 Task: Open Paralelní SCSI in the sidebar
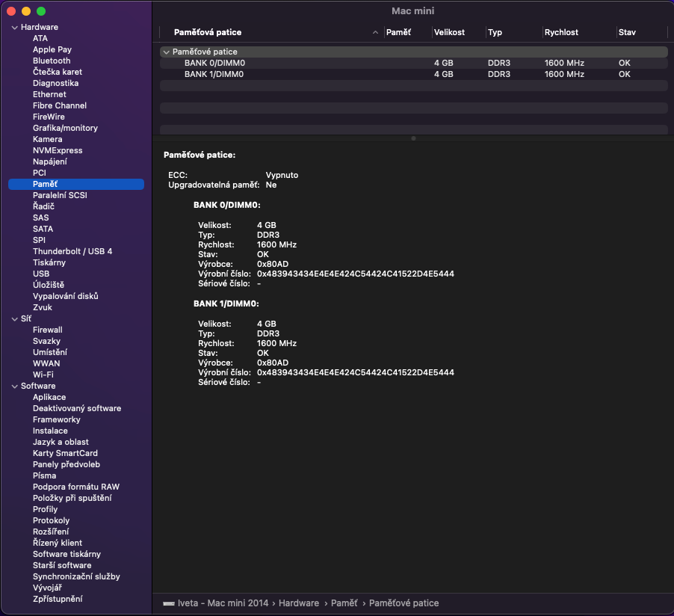(x=60, y=195)
